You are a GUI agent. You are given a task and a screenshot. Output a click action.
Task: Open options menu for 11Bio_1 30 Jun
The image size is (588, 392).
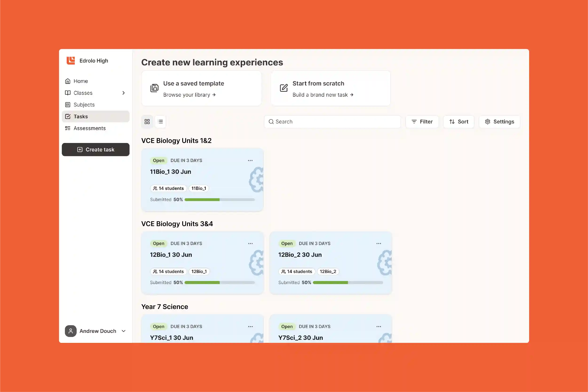pos(250,161)
